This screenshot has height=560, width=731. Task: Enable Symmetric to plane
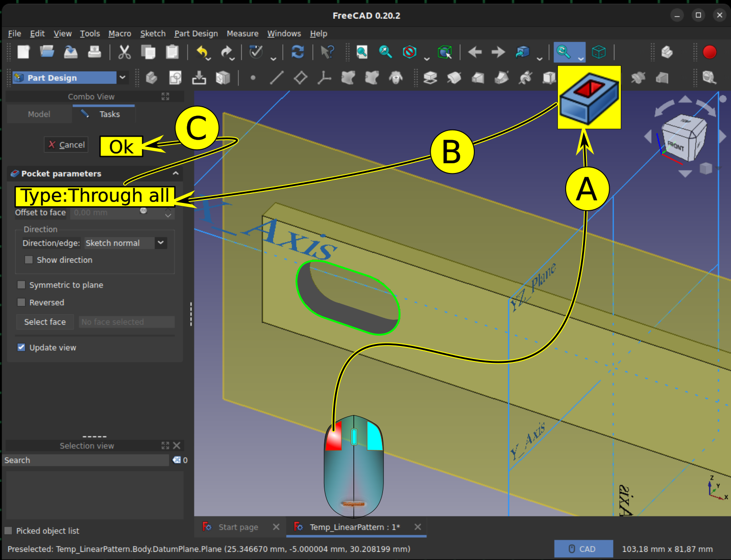[21, 285]
